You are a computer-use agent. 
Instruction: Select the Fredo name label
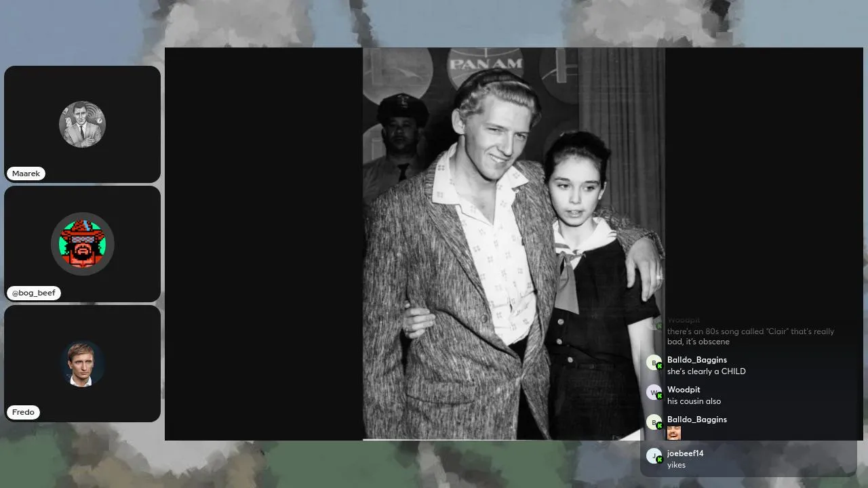pyautogui.click(x=23, y=412)
